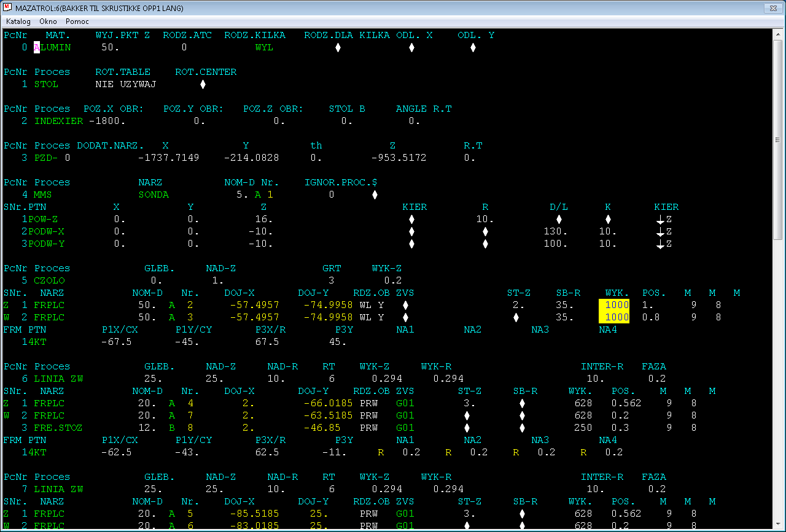Click the FRE.STOZ tool name

pyautogui.click(x=58, y=428)
